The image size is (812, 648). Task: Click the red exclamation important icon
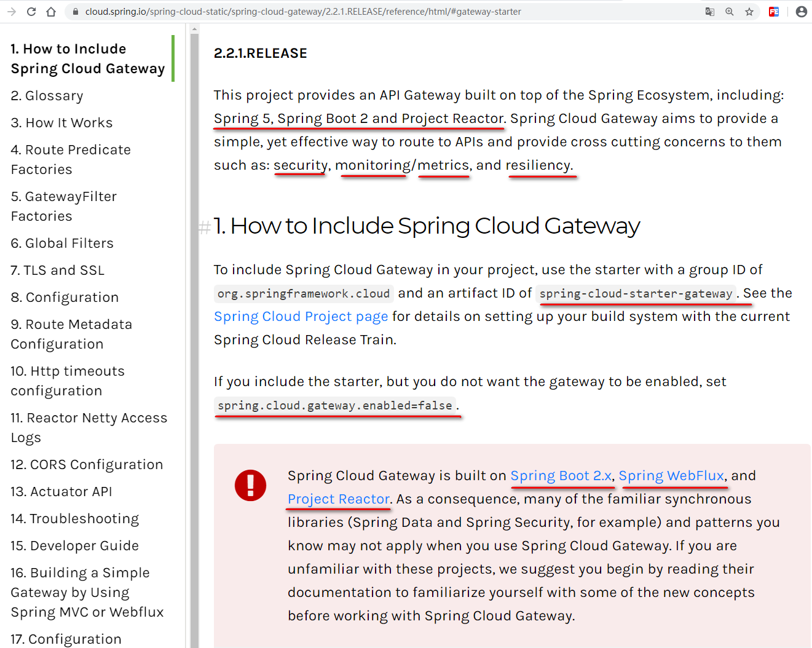(x=250, y=486)
